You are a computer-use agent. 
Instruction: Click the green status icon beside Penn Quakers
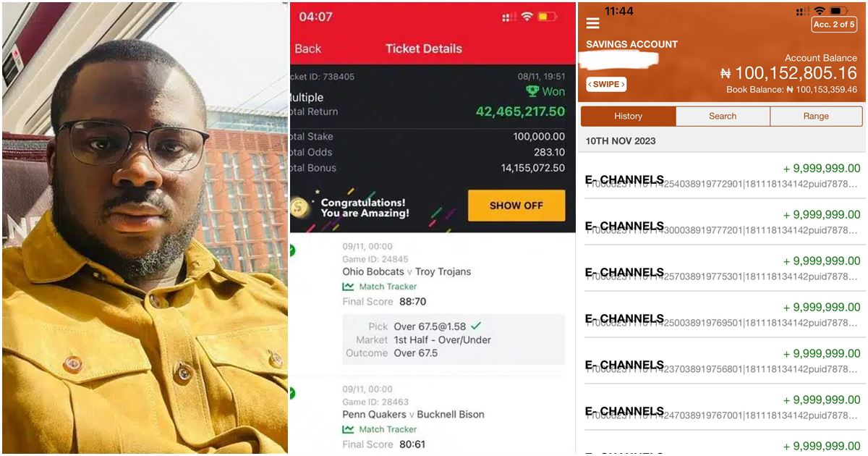(x=292, y=393)
